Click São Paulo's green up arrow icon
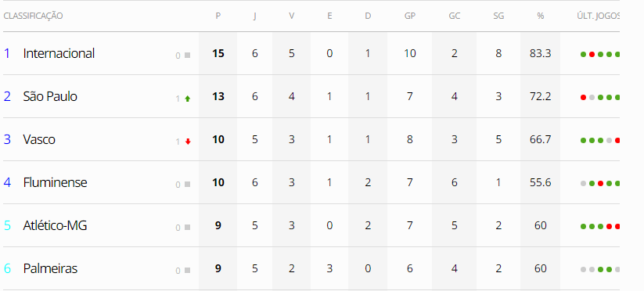Image resolution: width=644 pixels, height=291 pixels. pos(188,99)
